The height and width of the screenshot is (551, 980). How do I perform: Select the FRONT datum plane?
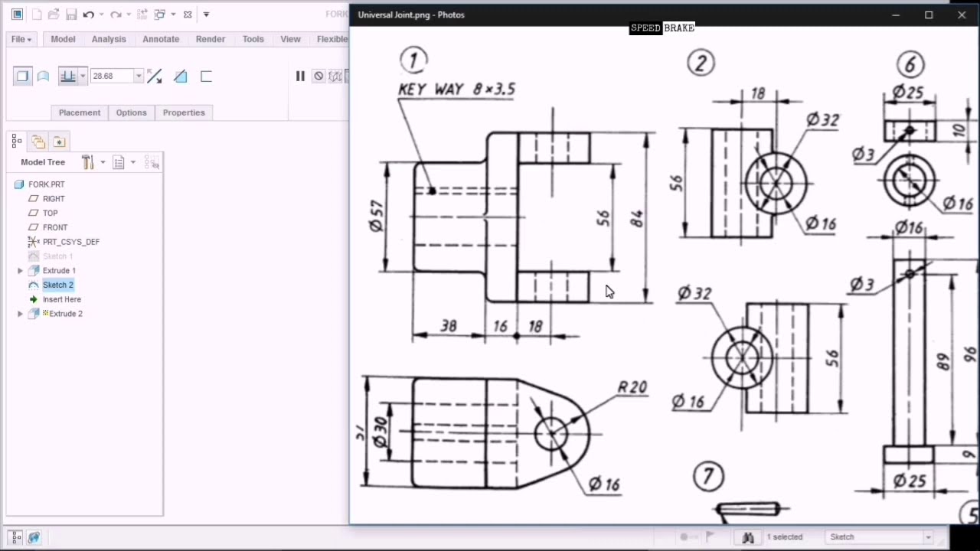tap(55, 227)
